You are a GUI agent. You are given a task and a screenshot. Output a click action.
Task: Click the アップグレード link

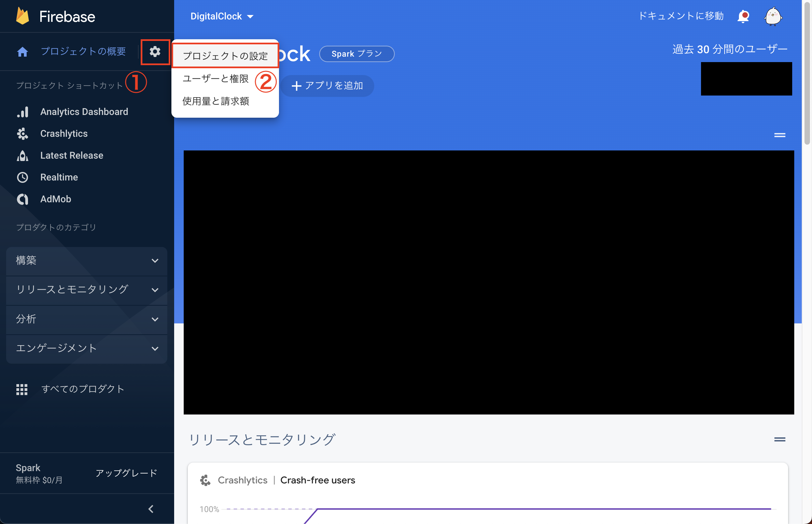tap(126, 473)
